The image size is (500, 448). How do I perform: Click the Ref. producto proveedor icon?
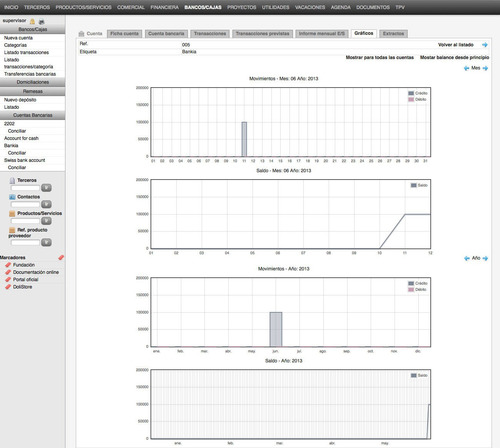click(x=12, y=230)
